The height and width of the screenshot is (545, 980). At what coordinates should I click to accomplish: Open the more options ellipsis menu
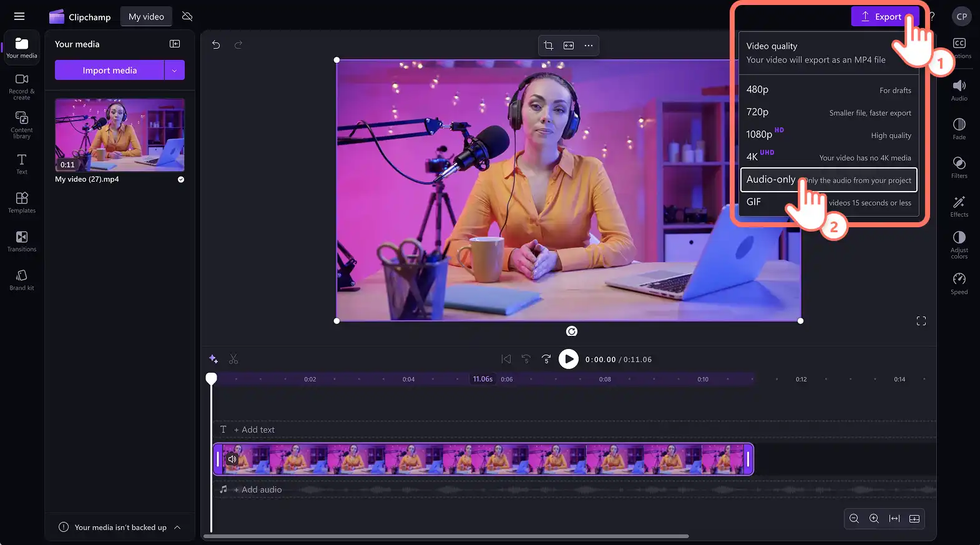[x=589, y=45]
